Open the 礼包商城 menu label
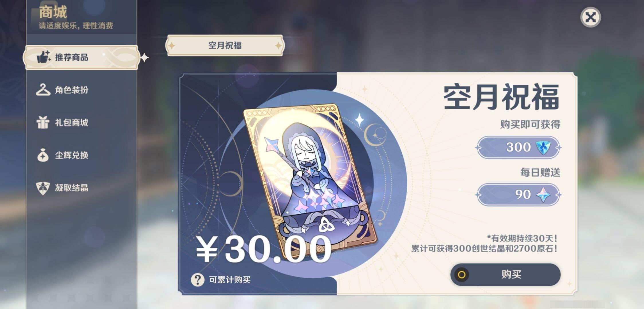644x309 pixels. (x=72, y=122)
